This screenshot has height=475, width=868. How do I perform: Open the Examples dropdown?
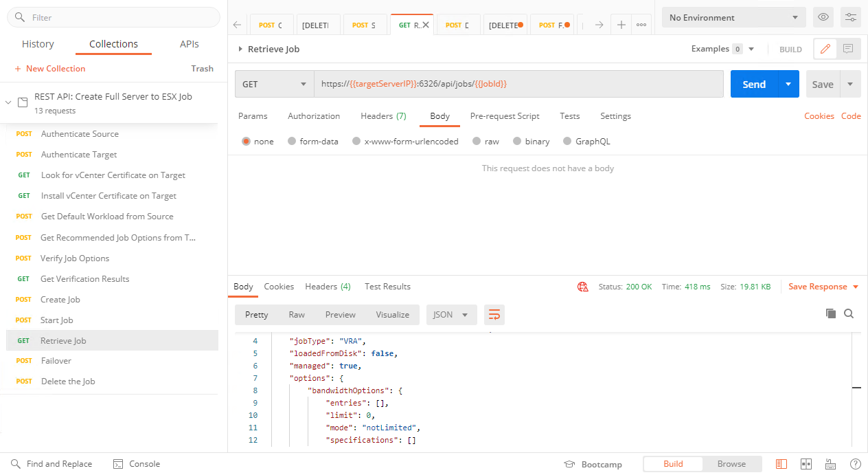coord(723,49)
